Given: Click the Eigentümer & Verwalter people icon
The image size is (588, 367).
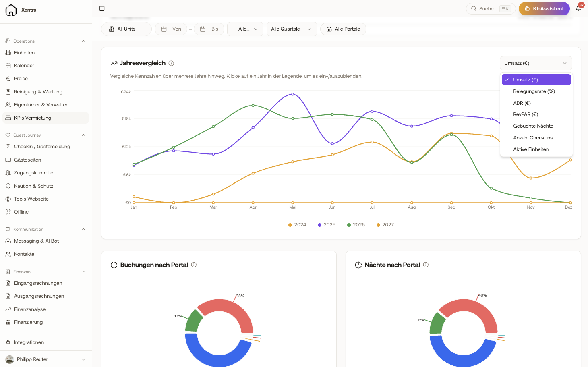Looking at the screenshot, I should coord(8,105).
